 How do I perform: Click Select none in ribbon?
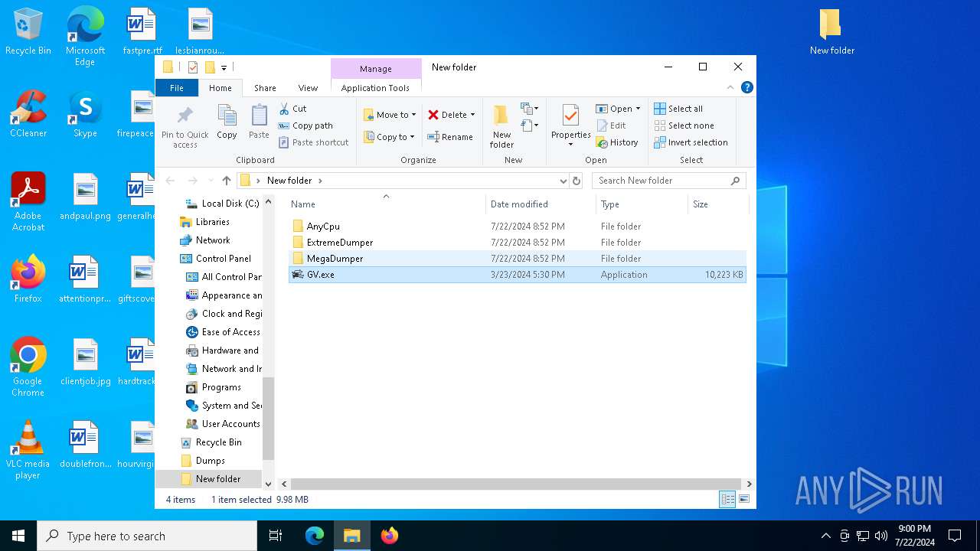click(684, 126)
